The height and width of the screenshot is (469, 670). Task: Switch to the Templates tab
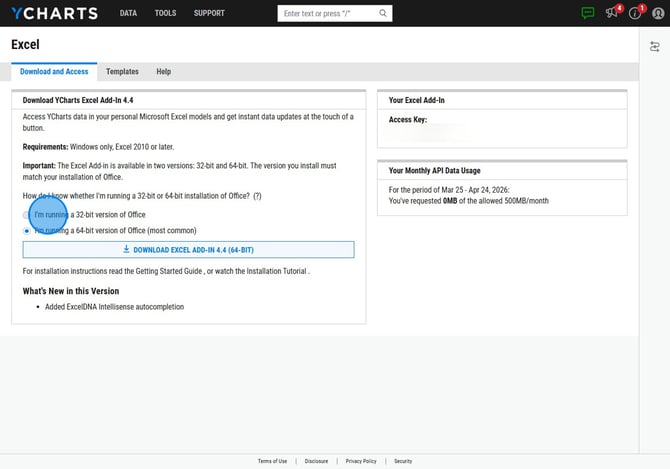pos(122,72)
